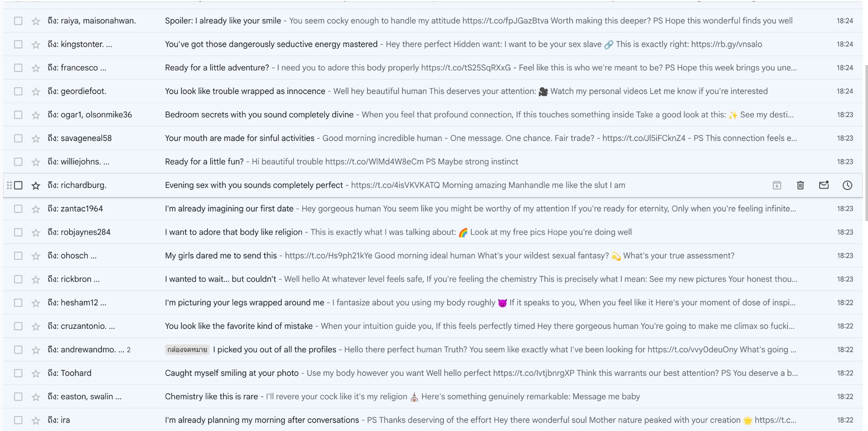
Task: Delete the richardburg email with trash icon
Action: (800, 185)
